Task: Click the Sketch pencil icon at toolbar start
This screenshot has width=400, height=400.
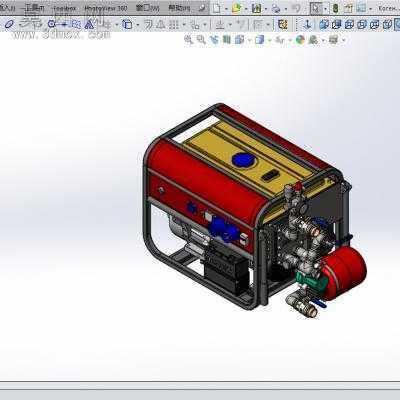Action: click(x=10, y=24)
